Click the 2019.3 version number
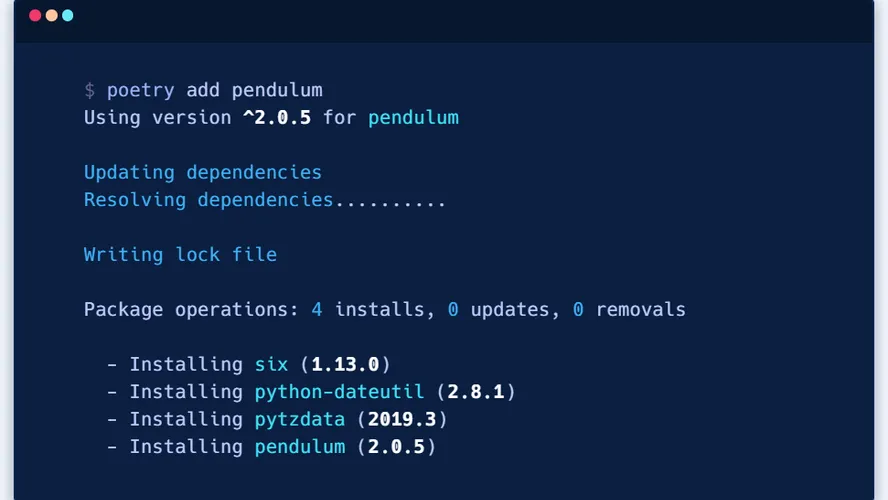The width and height of the screenshot is (888, 500). [407, 418]
